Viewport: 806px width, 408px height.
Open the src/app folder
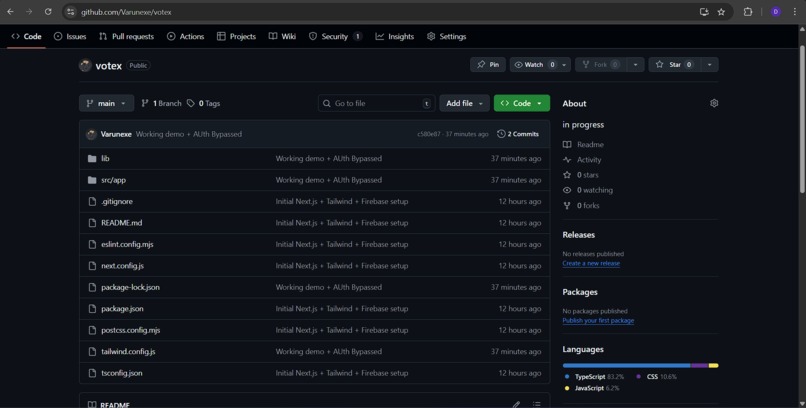click(x=114, y=180)
